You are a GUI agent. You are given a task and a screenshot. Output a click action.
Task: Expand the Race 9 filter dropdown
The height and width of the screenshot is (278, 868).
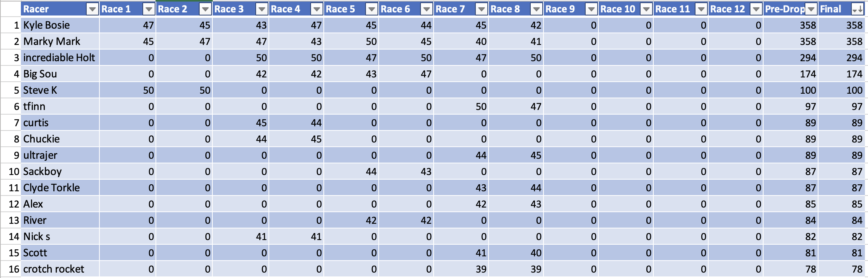(x=591, y=9)
